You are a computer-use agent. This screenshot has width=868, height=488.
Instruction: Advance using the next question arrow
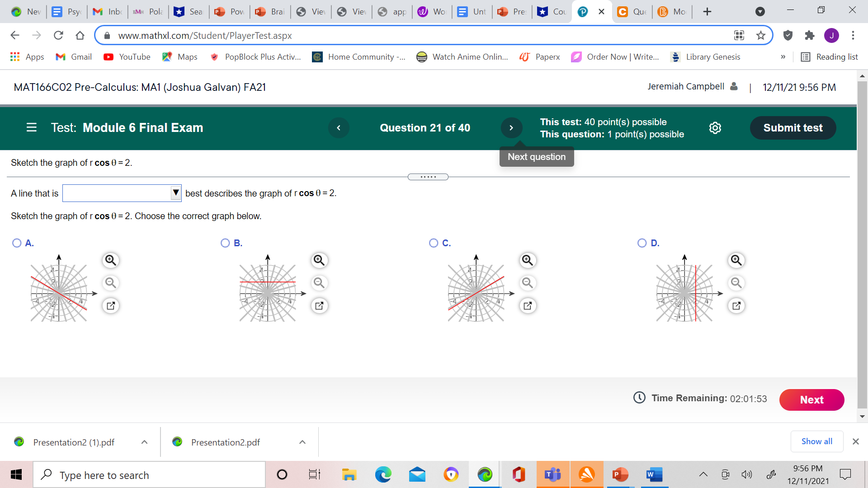click(511, 128)
